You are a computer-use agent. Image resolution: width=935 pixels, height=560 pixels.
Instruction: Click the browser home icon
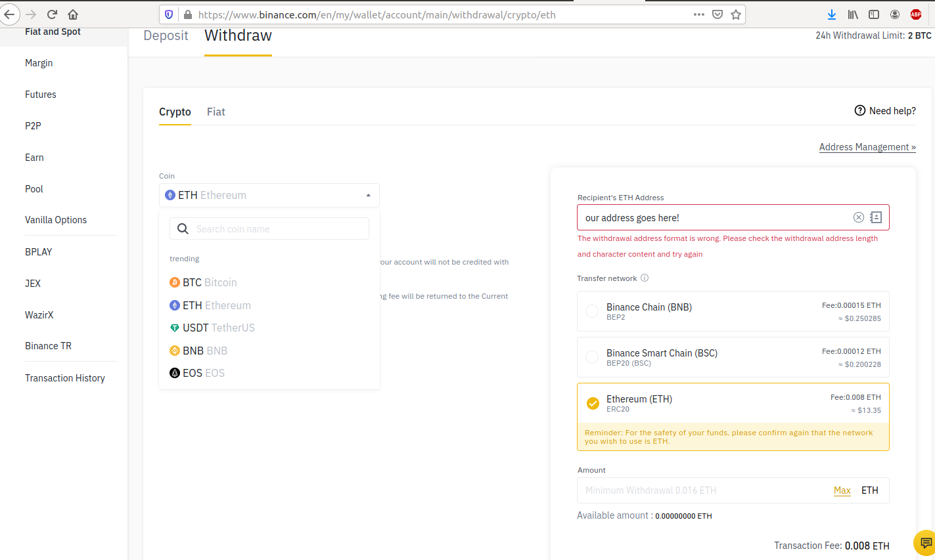[73, 14]
